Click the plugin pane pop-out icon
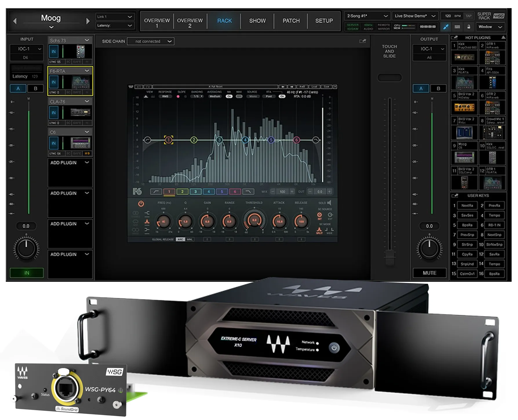 [x=363, y=41]
